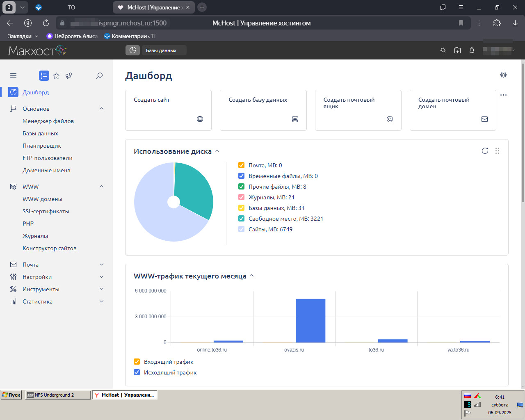The image size is (525, 420).
Task: Open the notifications bell icon
Action: tap(472, 50)
